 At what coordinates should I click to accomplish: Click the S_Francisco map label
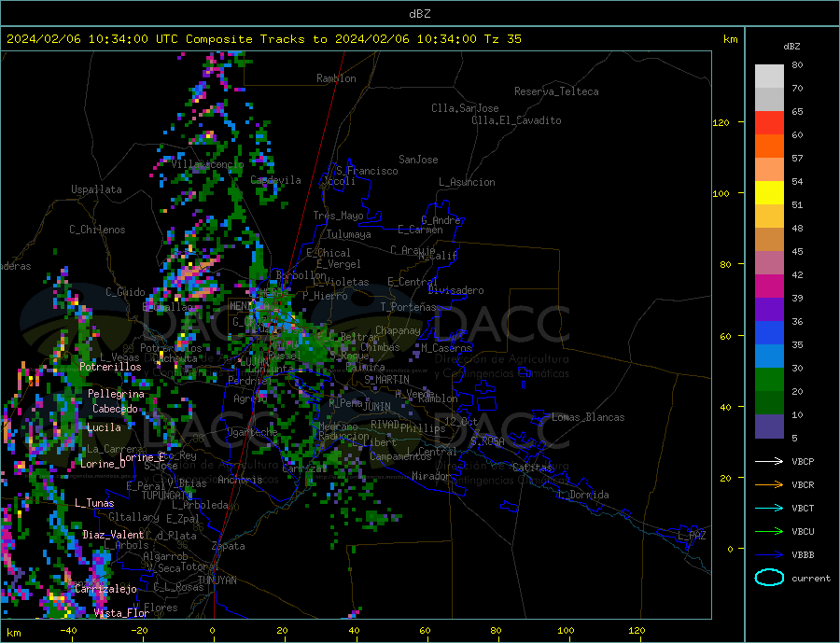(367, 171)
